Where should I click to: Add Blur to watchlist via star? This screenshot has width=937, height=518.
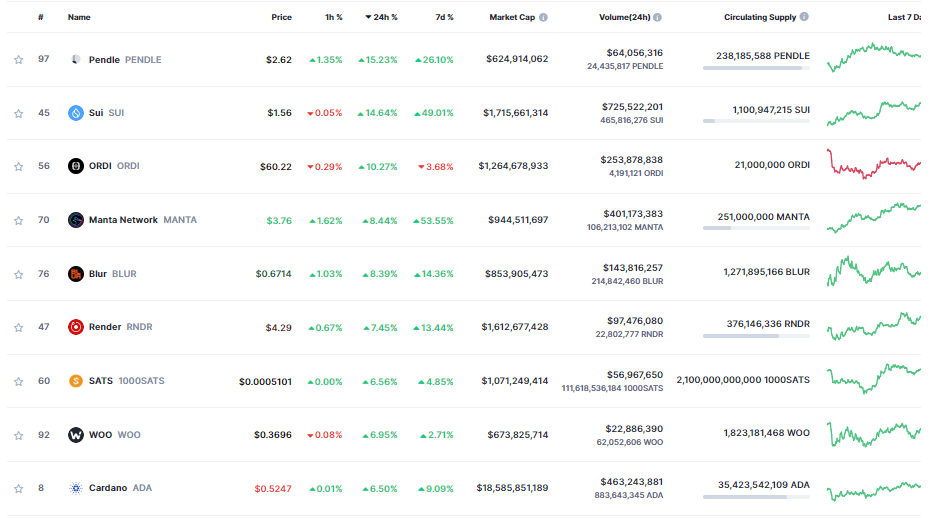tap(19, 274)
